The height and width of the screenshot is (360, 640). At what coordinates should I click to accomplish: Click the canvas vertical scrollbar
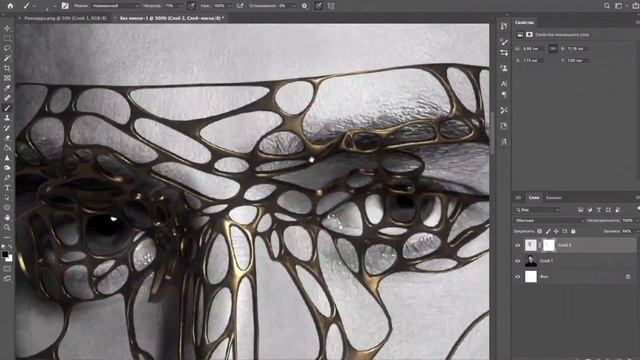(x=492, y=133)
